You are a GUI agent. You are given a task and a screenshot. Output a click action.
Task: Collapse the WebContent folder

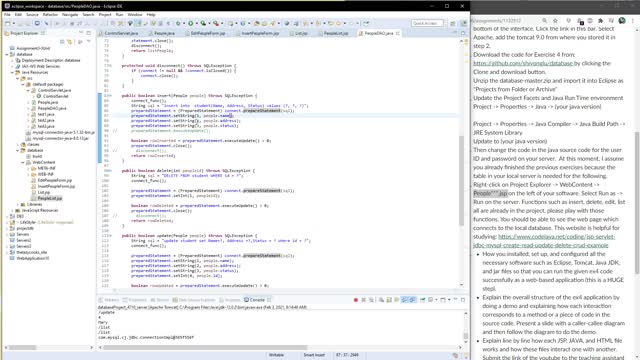tap(23, 162)
